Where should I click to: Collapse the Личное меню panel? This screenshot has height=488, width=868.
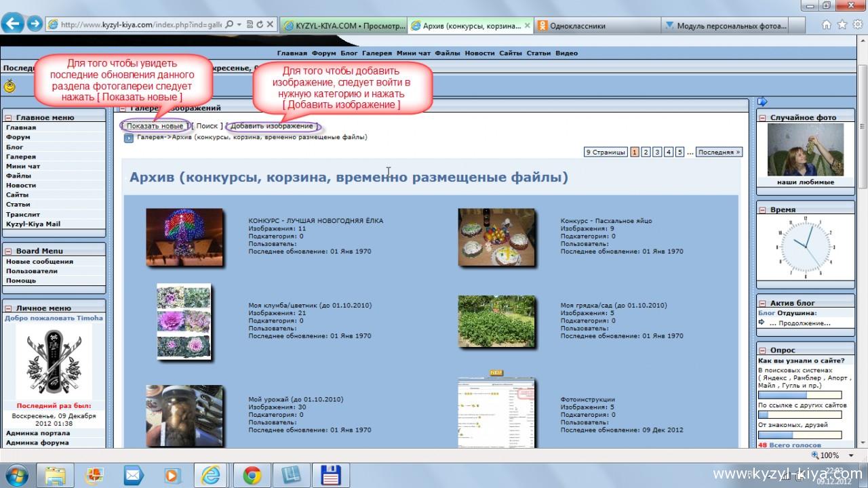click(8, 308)
